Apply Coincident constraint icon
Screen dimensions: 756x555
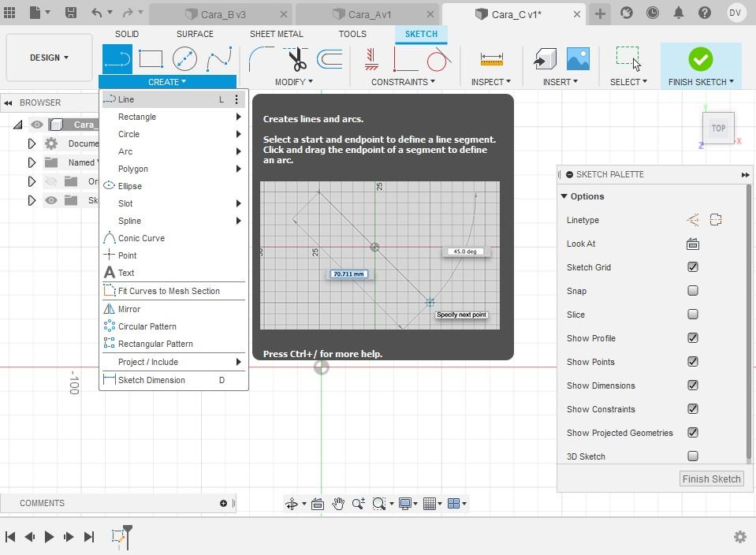(404, 59)
